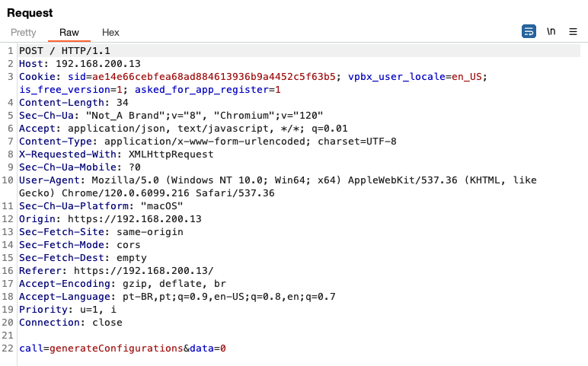Click the sid cookie value
588x366 pixels.
(214, 77)
